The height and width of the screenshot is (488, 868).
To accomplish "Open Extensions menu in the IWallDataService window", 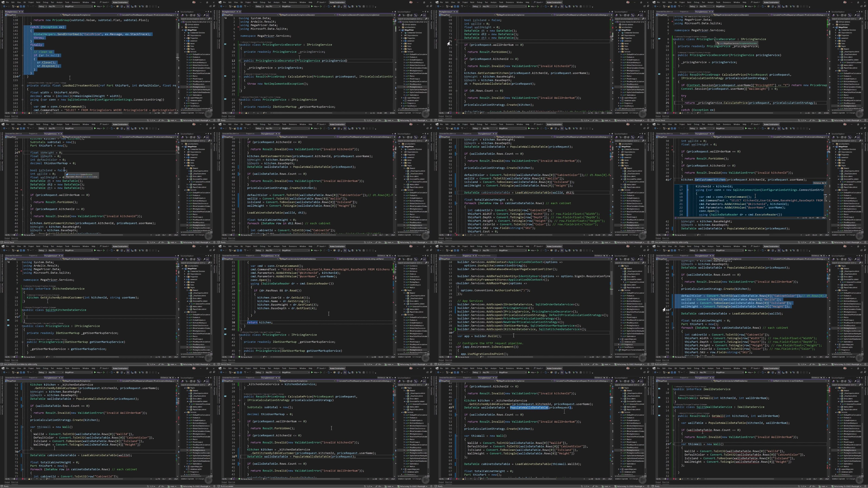I will pos(727,368).
